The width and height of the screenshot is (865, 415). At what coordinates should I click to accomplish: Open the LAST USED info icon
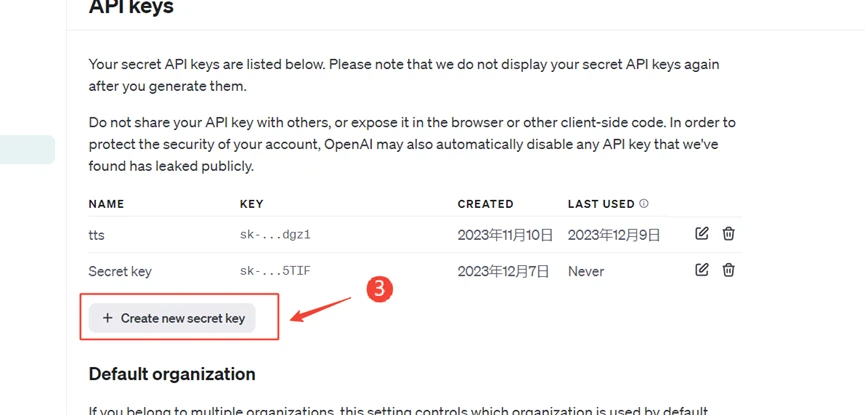click(644, 203)
